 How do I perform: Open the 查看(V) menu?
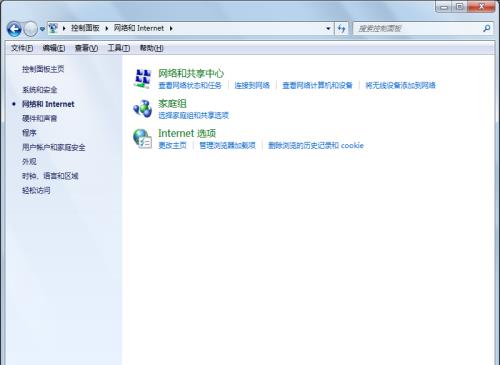pos(86,48)
